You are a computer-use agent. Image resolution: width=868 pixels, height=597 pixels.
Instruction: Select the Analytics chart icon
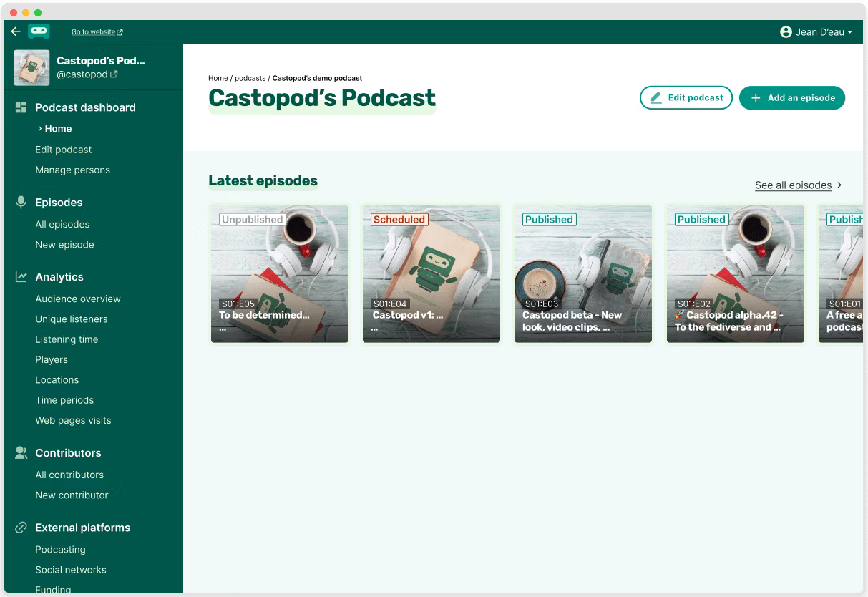(21, 277)
